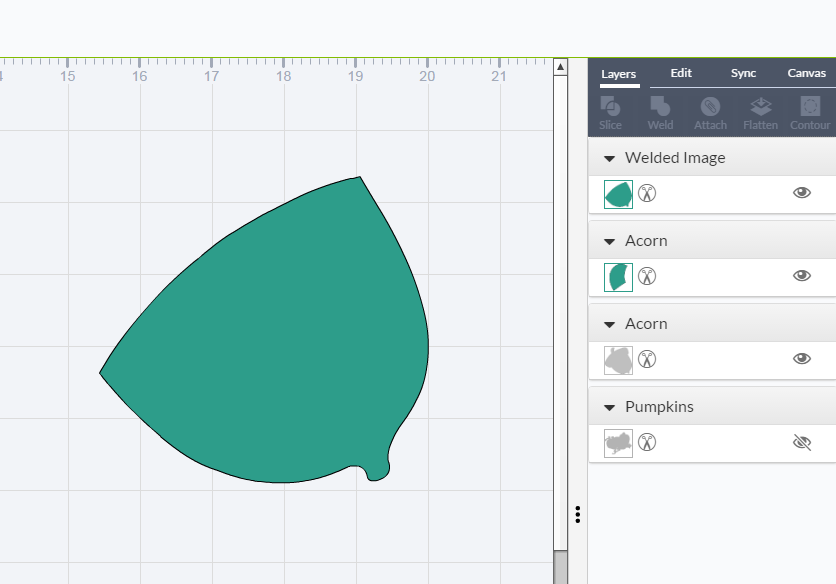Switch to the Edit tab
Viewport: 836px width, 584px height.
[x=681, y=73]
